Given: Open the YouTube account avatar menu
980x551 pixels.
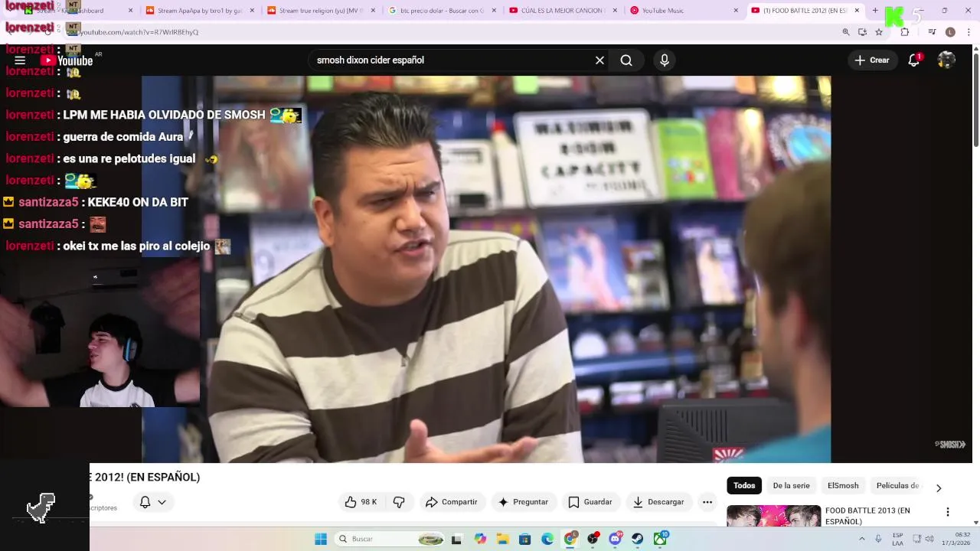Looking at the screenshot, I should click(946, 60).
